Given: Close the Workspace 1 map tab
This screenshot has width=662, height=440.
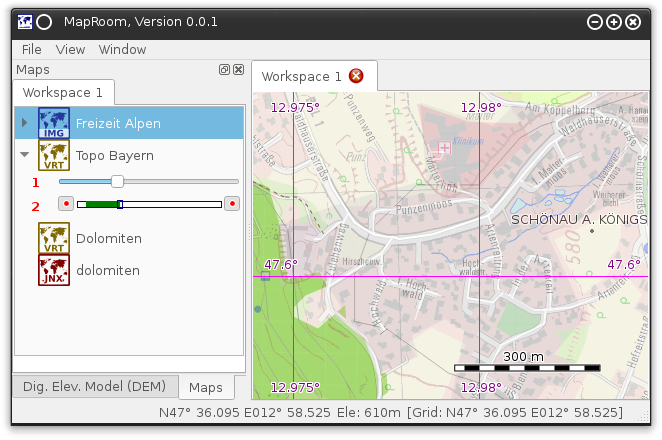Looking at the screenshot, I should [356, 76].
